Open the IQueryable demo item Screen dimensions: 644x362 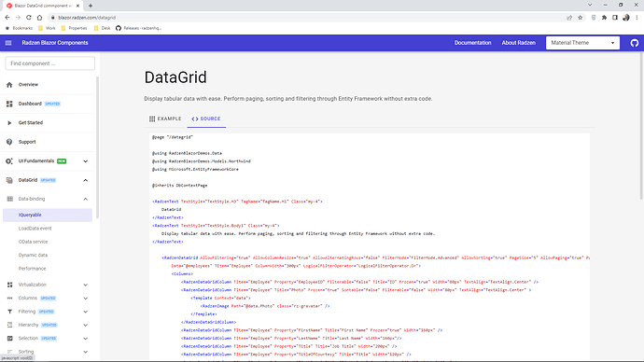48,216
